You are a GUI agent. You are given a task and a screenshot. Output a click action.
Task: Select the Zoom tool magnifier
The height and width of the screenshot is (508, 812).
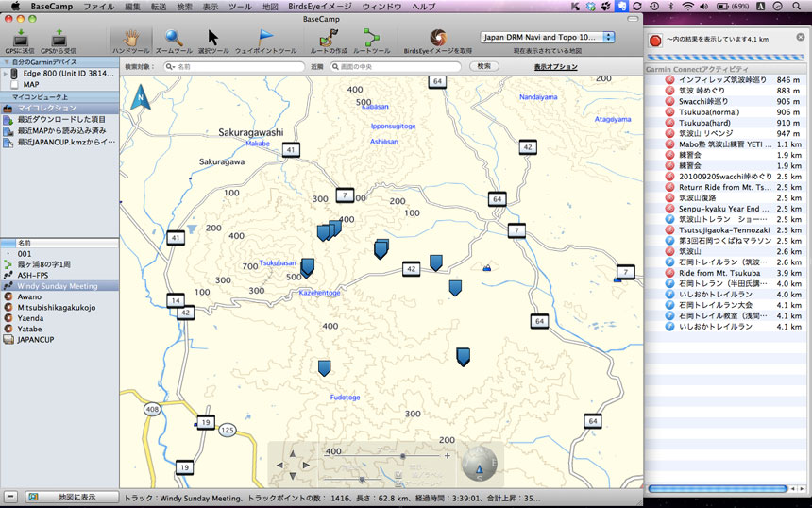[x=174, y=38]
